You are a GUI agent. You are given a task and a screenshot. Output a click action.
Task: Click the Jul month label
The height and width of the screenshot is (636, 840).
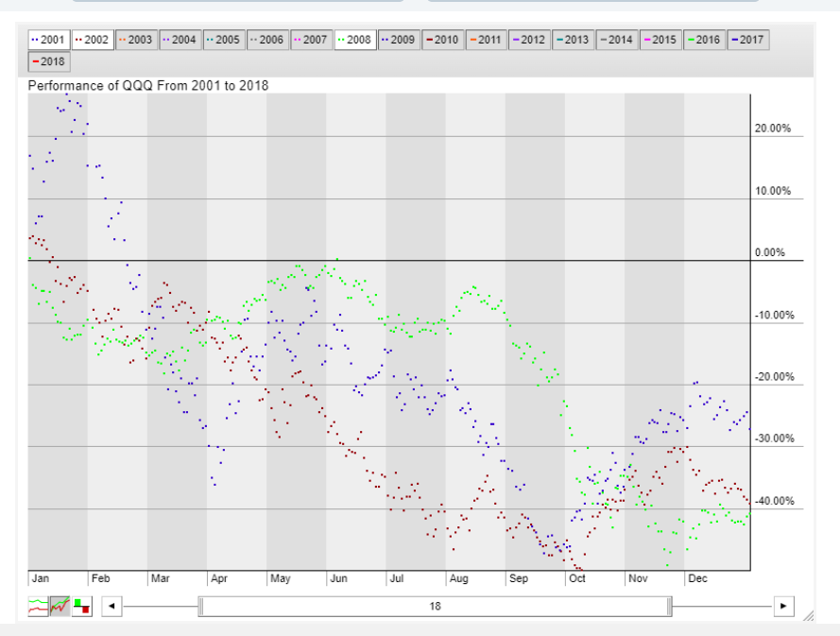397,578
